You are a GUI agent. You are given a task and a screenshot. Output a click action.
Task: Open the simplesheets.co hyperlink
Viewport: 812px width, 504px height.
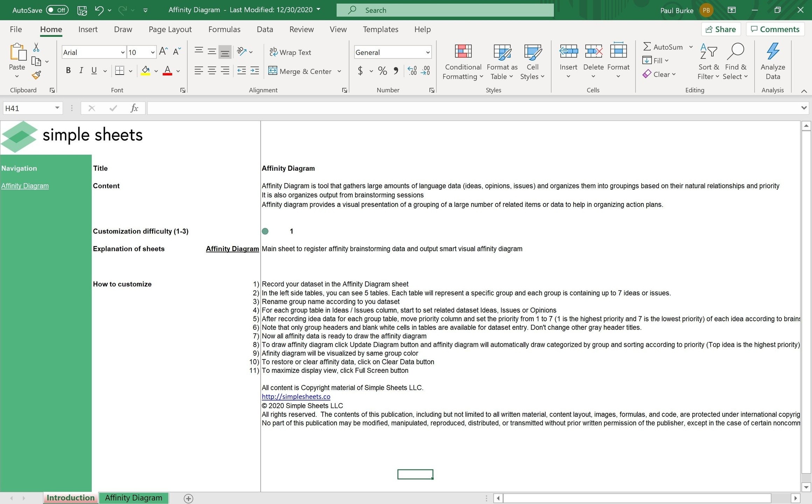[x=296, y=397]
